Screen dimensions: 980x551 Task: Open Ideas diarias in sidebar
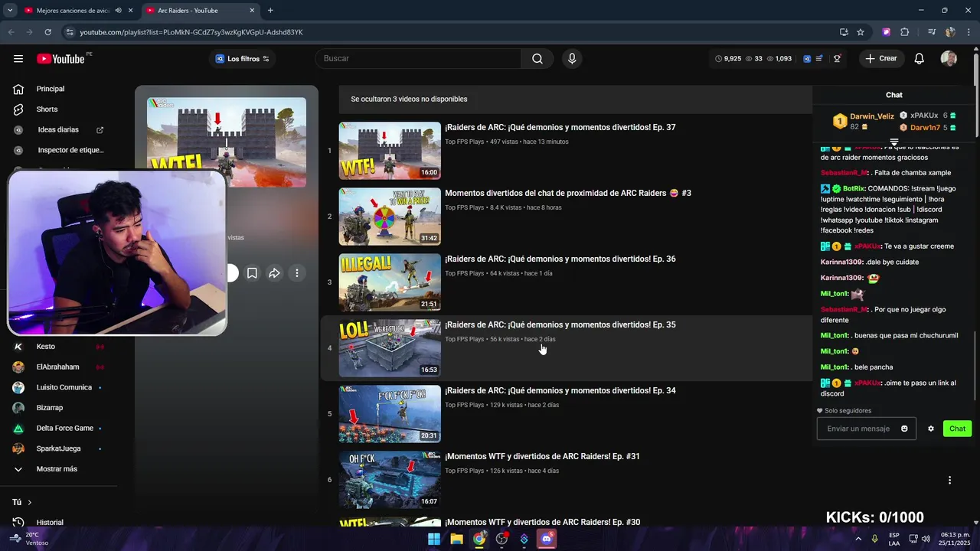coord(58,130)
